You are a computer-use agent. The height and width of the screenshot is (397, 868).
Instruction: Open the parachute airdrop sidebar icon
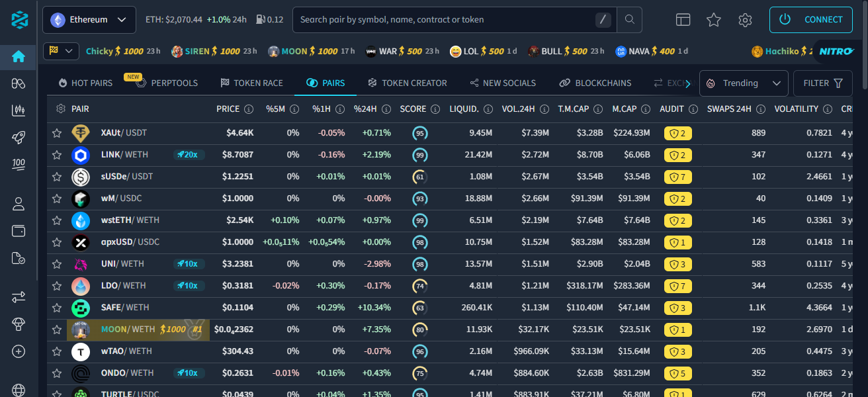(x=19, y=324)
